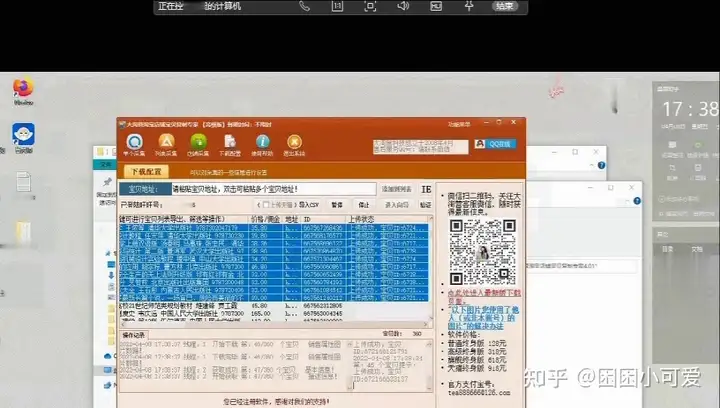
Task: Click the 验证 button
Action: click(x=426, y=205)
